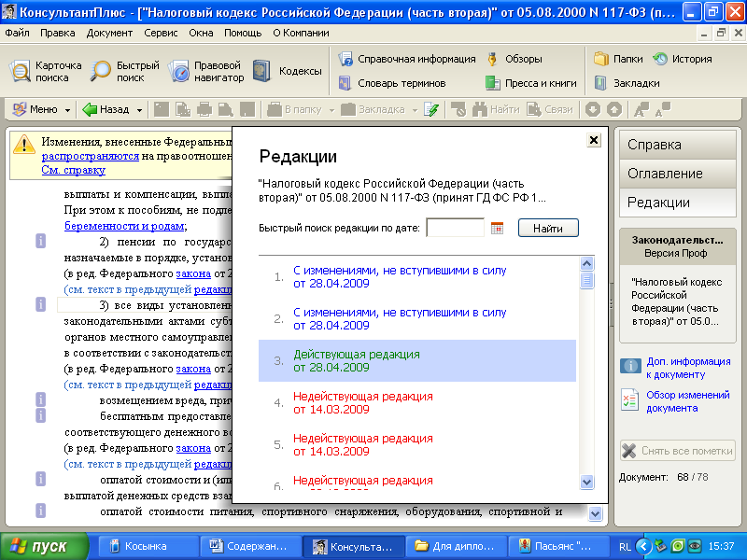Click warning triangle icon in notice
Viewport: 747px width, 560px height.
(24, 145)
